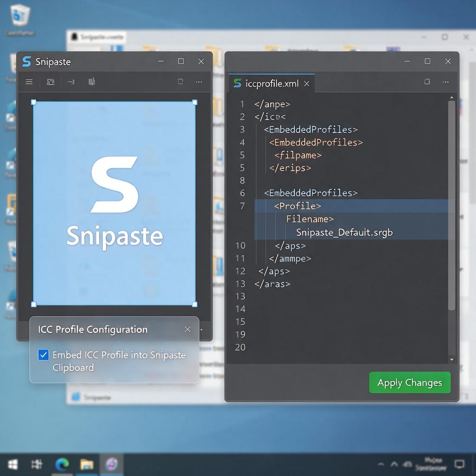Open Microsoft Edge from the taskbar

pyautogui.click(x=62, y=464)
